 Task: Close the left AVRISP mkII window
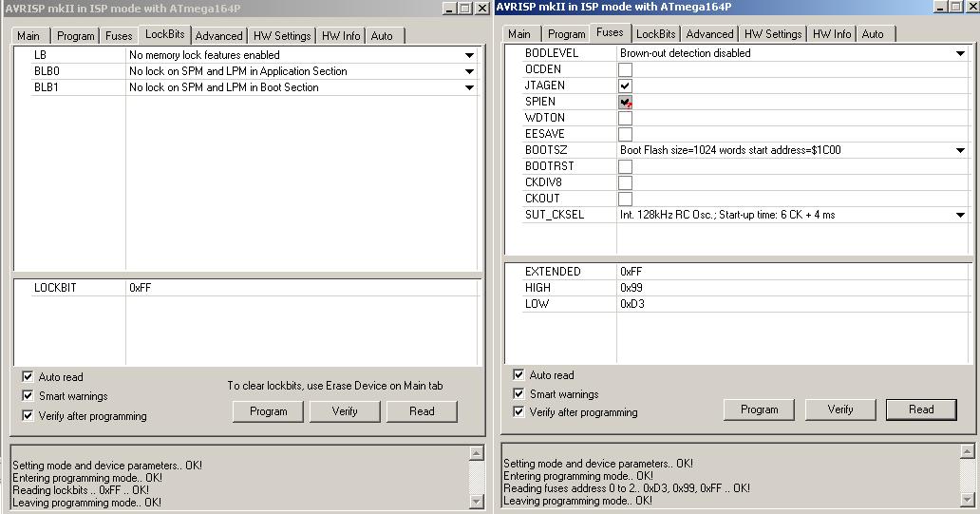(x=481, y=9)
